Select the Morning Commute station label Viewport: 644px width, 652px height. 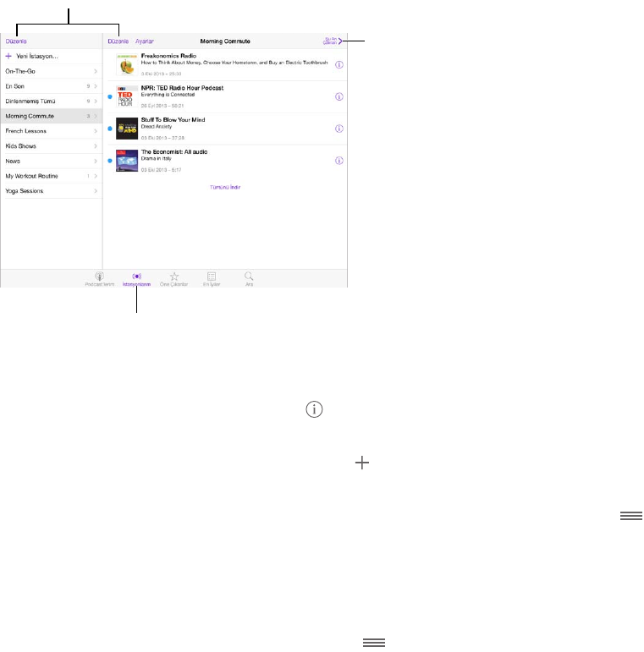pos(30,116)
